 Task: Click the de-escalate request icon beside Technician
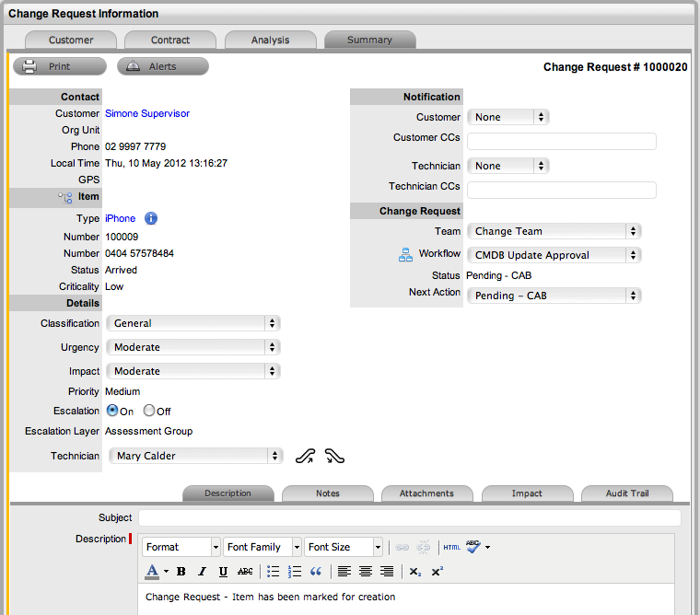tap(334, 456)
